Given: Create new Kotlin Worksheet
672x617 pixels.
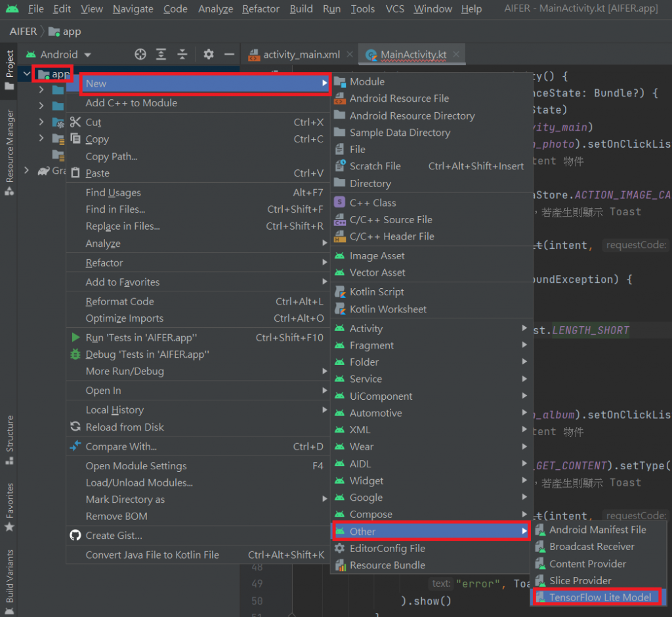Looking at the screenshot, I should click(431, 309).
